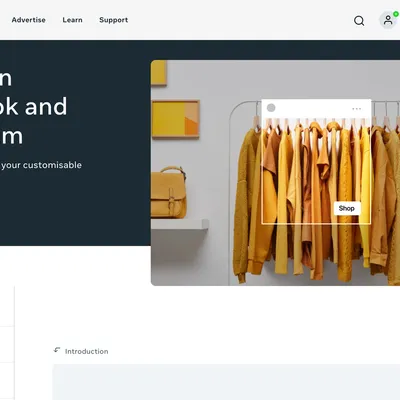Viewport: 400px width, 400px height.
Task: Click the Shop button on the post
Action: point(347,208)
